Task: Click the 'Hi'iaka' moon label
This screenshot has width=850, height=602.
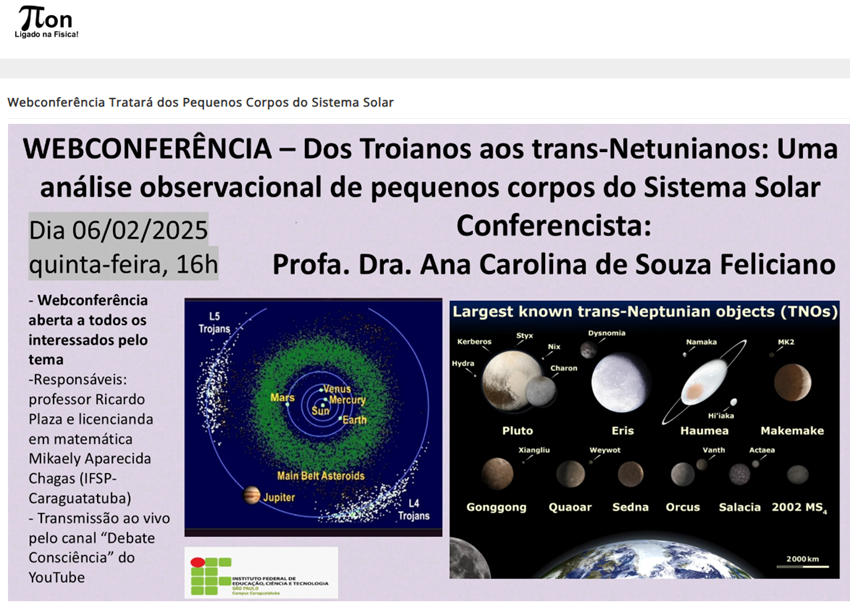Action: [x=720, y=416]
